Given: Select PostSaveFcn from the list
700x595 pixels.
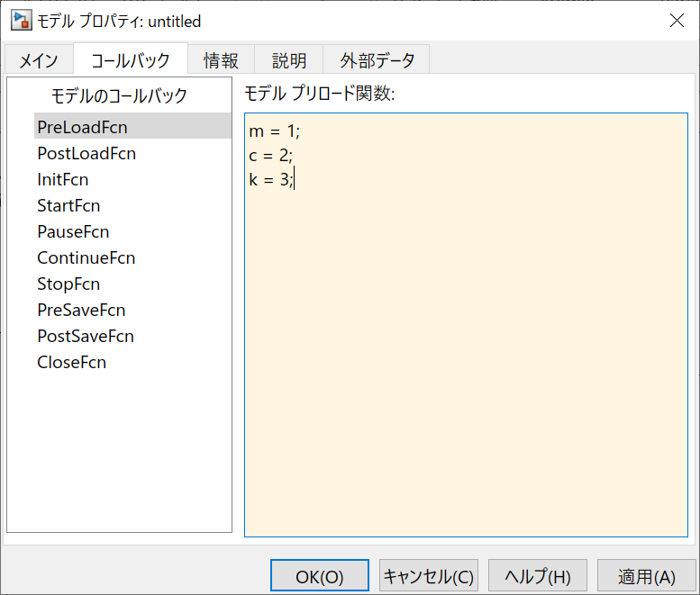Looking at the screenshot, I should coord(86,336).
